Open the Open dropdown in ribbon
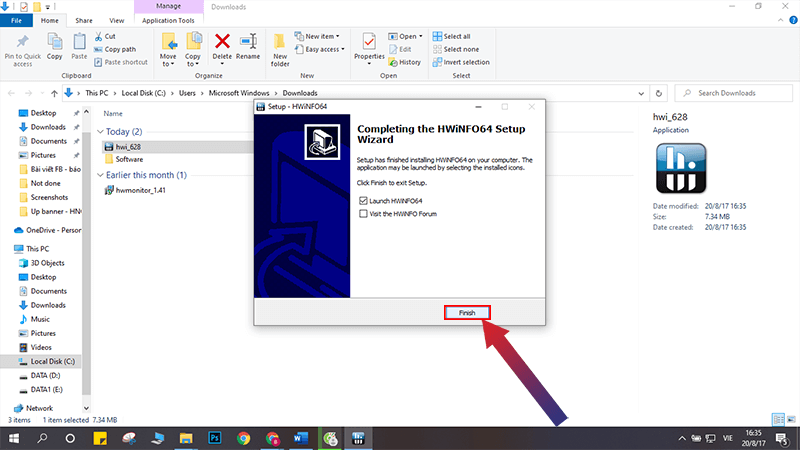This screenshot has height=450, width=800. 406,36
